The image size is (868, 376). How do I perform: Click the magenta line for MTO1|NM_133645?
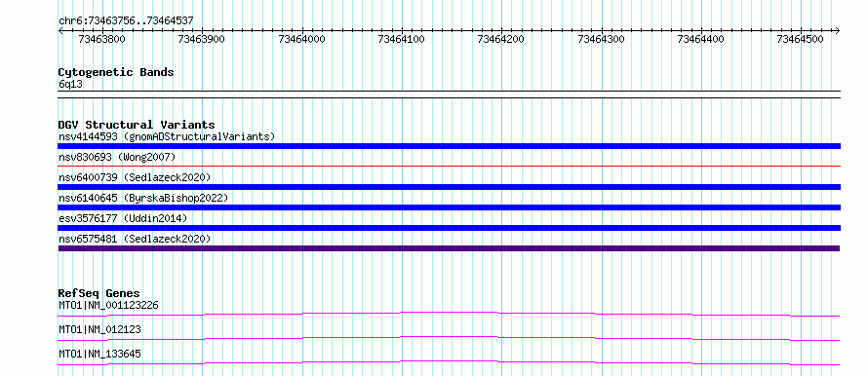(x=449, y=362)
